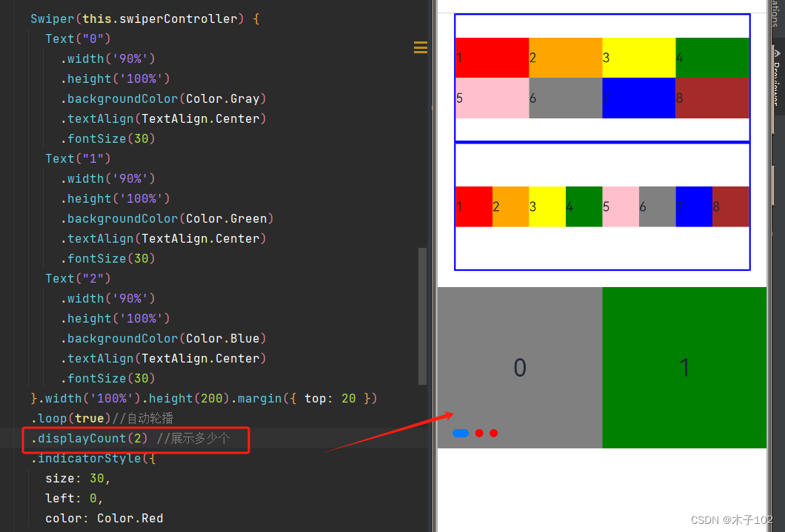Click the yellow inspection stripes icon in editor
Screen dimensions: 785x532
point(421,47)
